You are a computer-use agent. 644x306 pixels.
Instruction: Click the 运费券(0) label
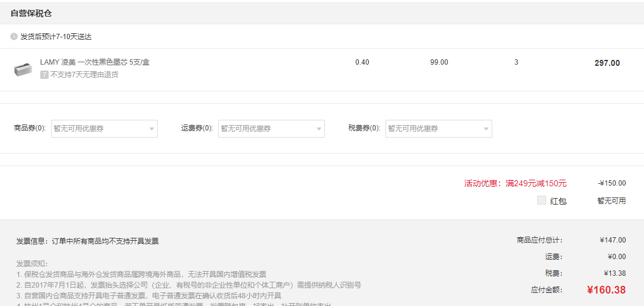tap(197, 128)
